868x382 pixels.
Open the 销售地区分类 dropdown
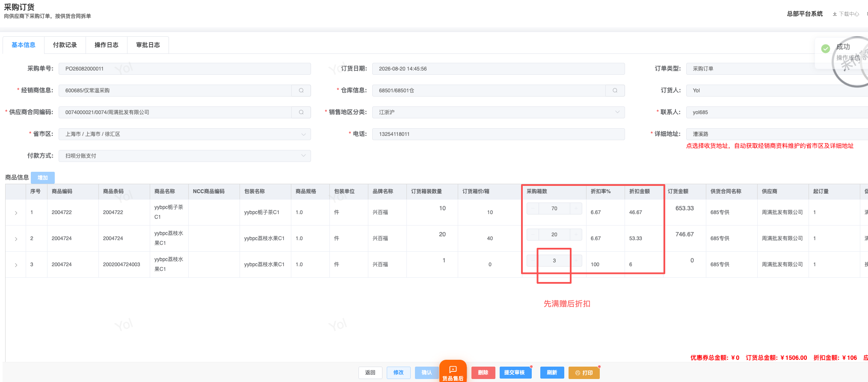498,112
